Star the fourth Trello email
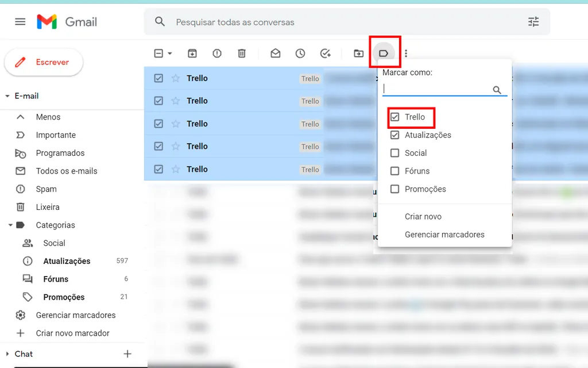This screenshot has width=588, height=368. (x=176, y=146)
